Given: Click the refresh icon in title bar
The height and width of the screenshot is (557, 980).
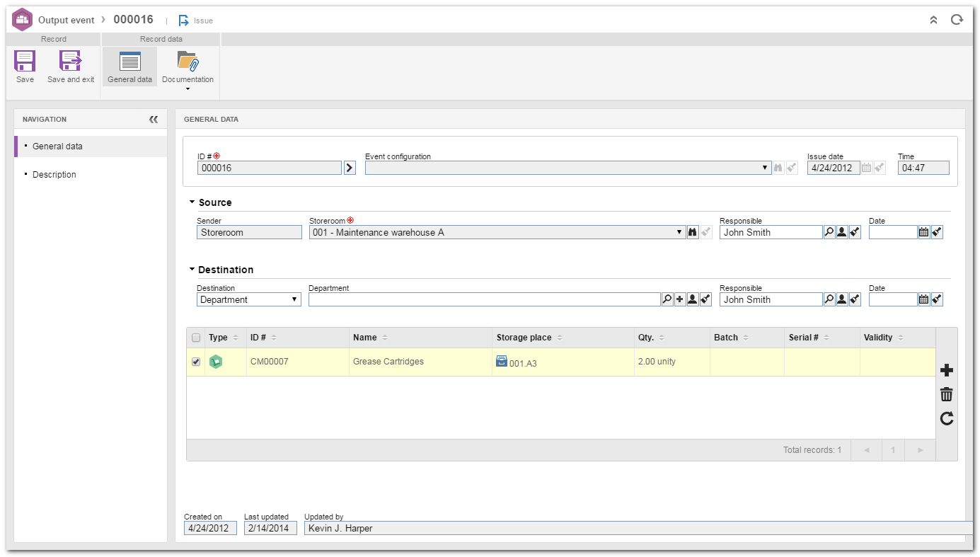Looking at the screenshot, I should point(957,20).
